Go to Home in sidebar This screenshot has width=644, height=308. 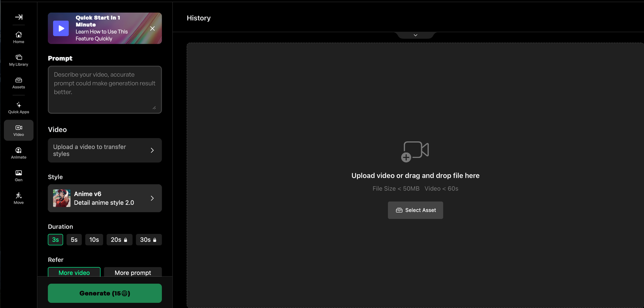coord(19,37)
